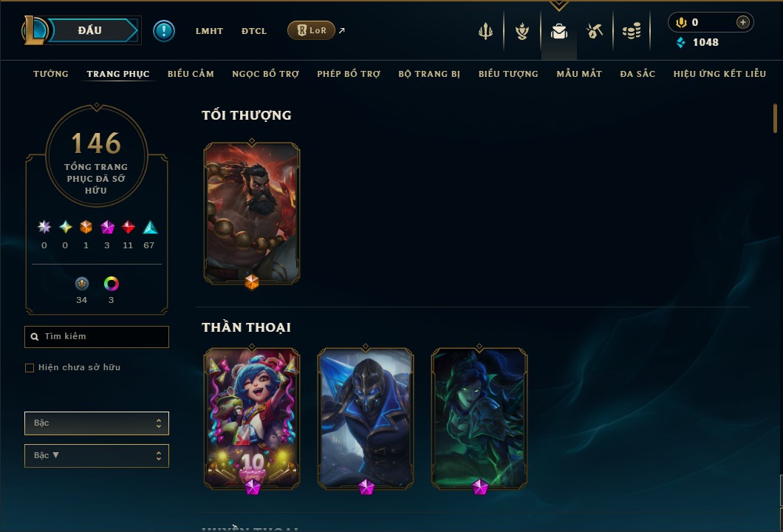Open the profile laurel crest icon
The width and height of the screenshot is (783, 532).
click(522, 32)
